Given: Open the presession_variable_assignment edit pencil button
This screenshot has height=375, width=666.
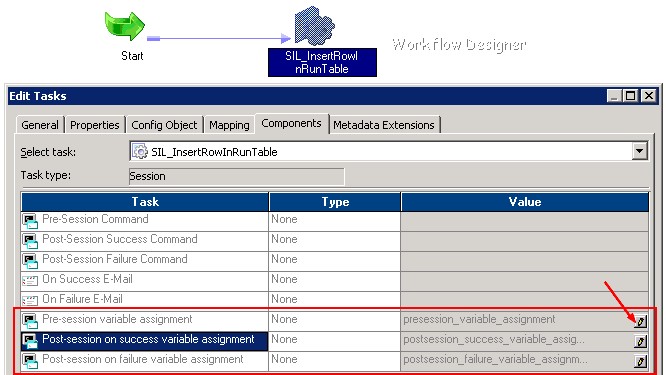Looking at the screenshot, I should [640, 321].
